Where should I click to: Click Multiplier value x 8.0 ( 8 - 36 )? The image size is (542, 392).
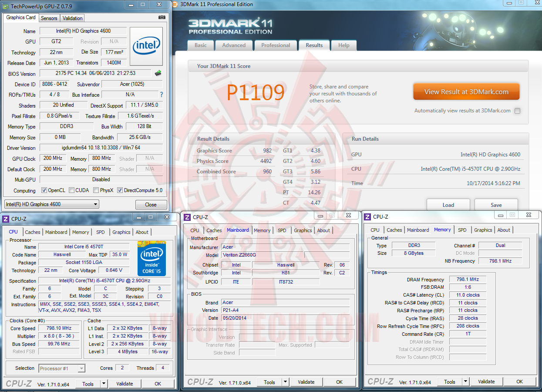[x=59, y=336]
